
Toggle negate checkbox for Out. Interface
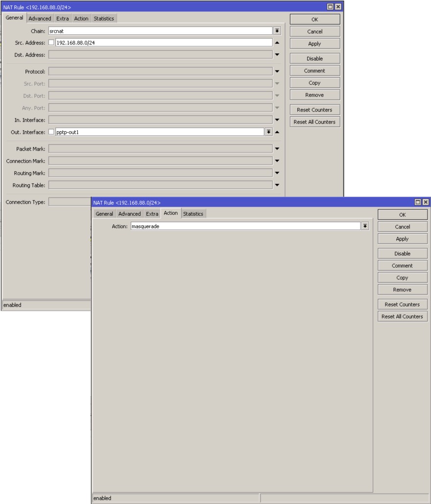pos(51,132)
